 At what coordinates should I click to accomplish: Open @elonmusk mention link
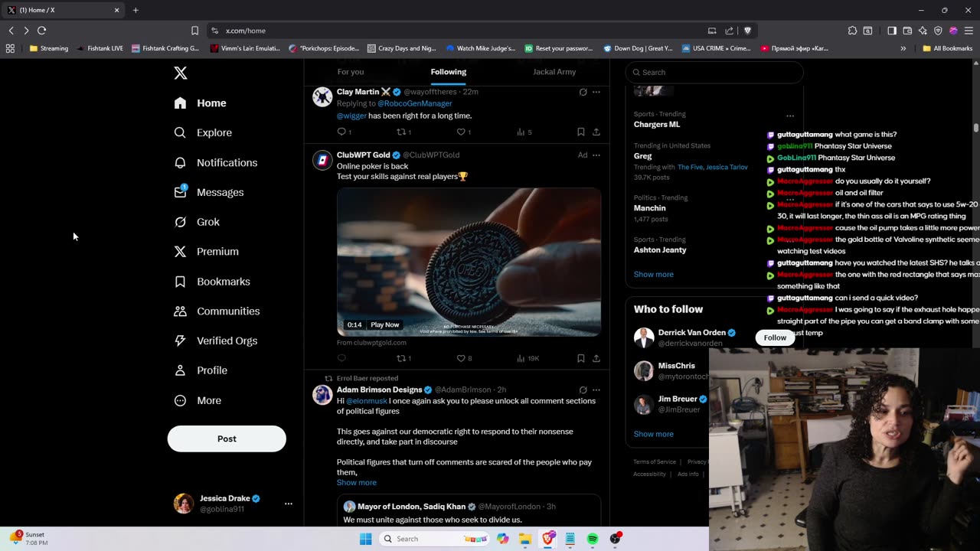(367, 401)
